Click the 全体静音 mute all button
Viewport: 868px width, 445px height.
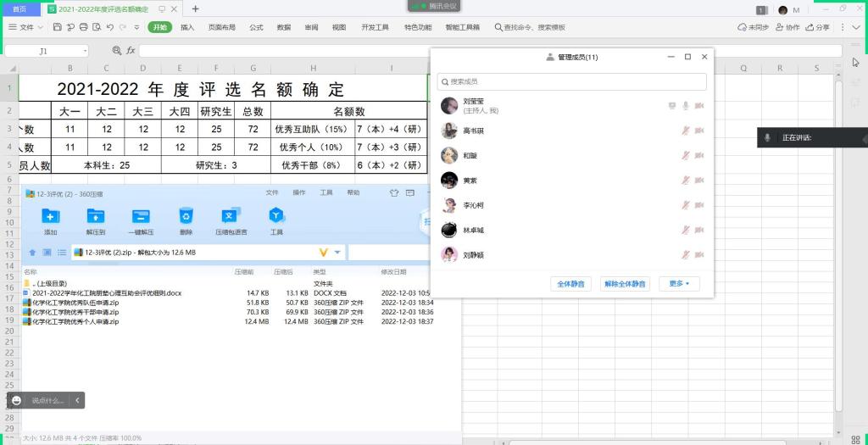tap(571, 284)
